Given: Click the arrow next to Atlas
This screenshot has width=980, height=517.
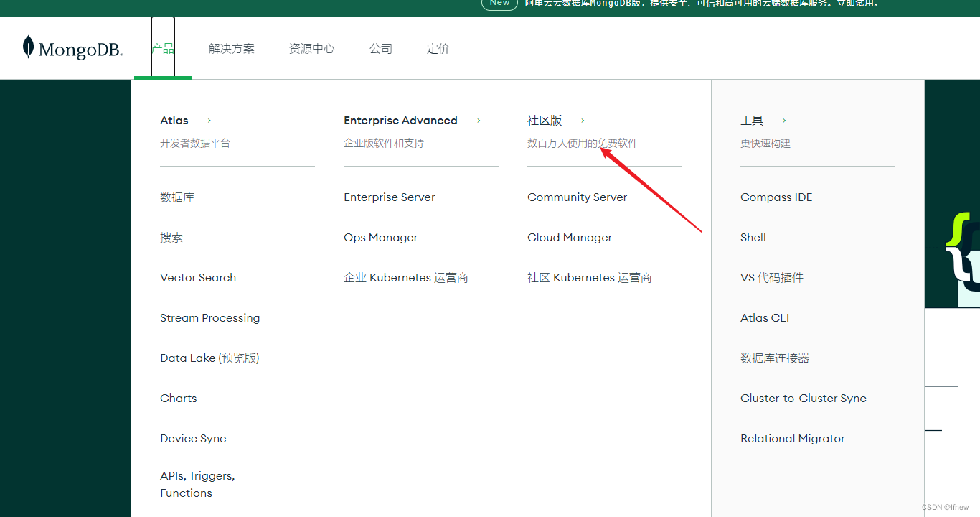Looking at the screenshot, I should (x=206, y=121).
